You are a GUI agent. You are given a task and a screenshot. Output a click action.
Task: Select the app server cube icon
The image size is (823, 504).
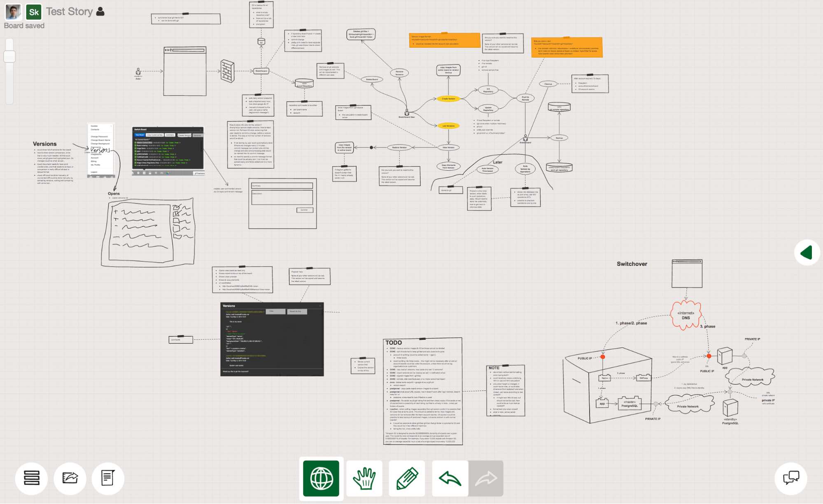point(725,356)
